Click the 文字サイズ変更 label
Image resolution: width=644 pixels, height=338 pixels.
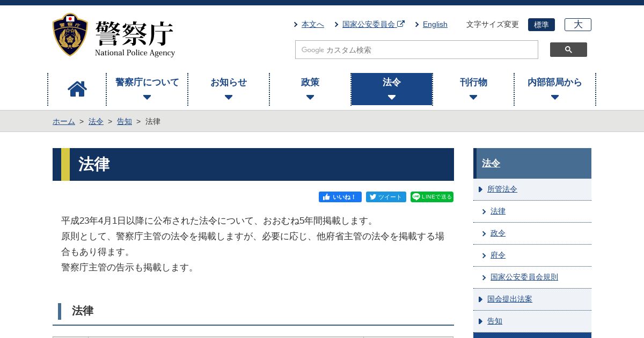493,25
